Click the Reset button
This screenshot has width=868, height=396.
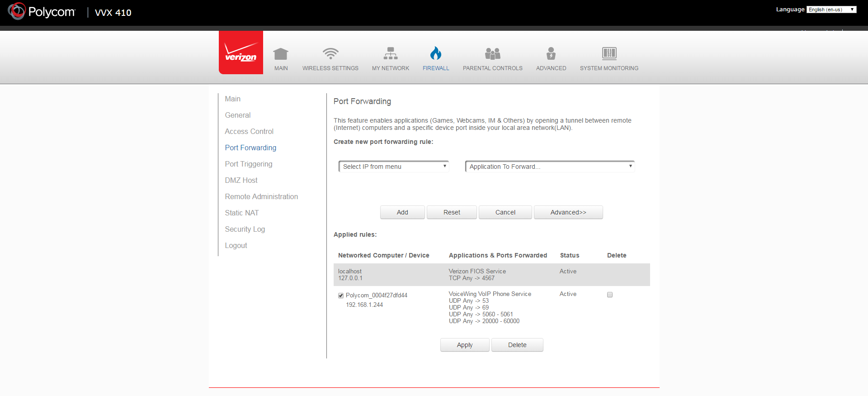(452, 212)
